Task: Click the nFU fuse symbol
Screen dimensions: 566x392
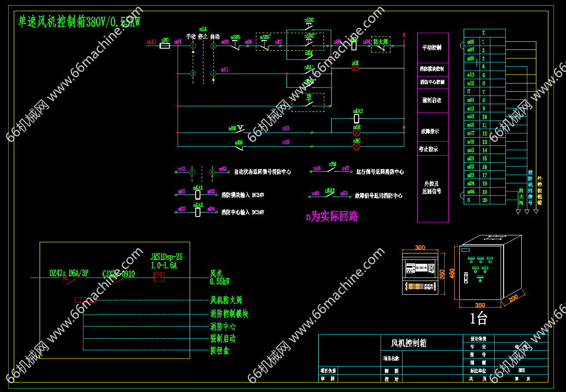Action: [164, 45]
